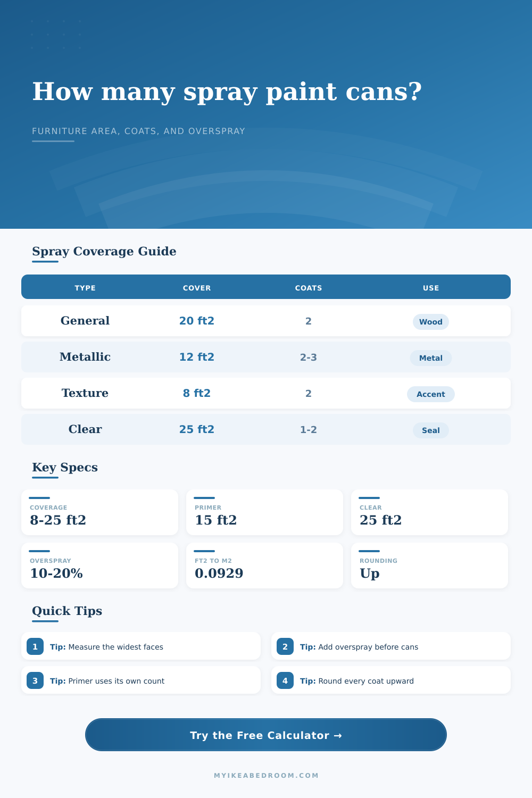This screenshot has width=532, height=798.
Task: Click the tip Round every coat upward
Action: 391,680
